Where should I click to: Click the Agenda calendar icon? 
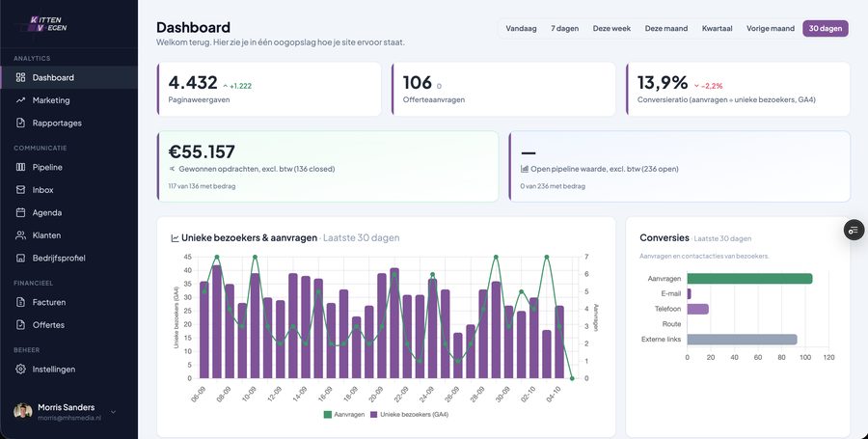click(20, 212)
